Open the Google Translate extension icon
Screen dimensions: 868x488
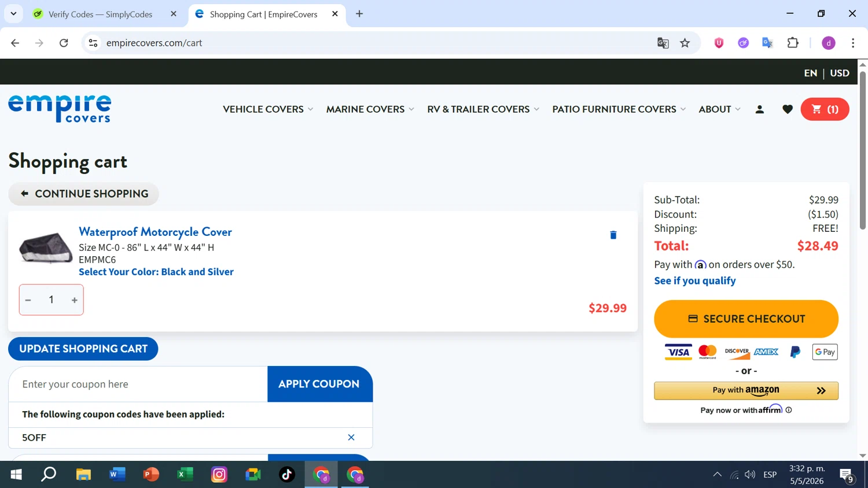[768, 43]
